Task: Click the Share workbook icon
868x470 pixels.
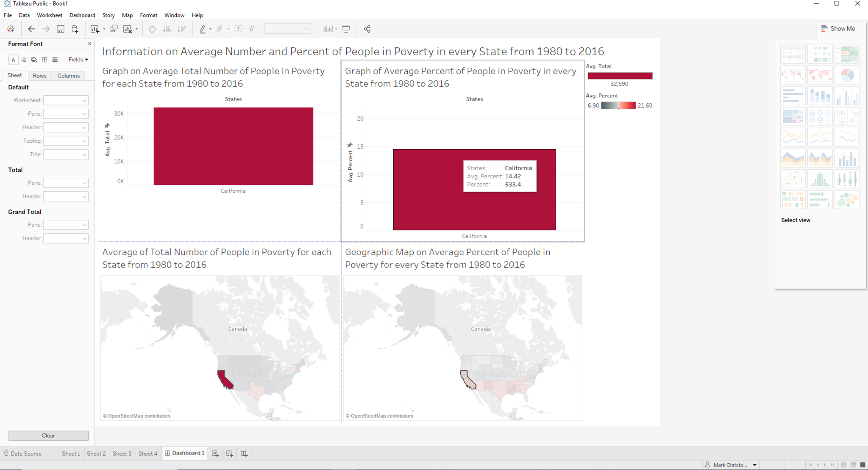Action: pyautogui.click(x=367, y=29)
